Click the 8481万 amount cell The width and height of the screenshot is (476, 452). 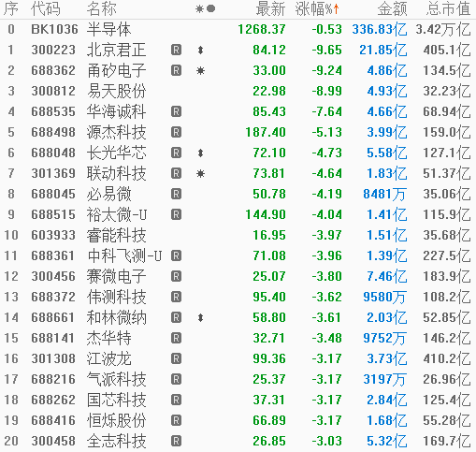[384, 194]
